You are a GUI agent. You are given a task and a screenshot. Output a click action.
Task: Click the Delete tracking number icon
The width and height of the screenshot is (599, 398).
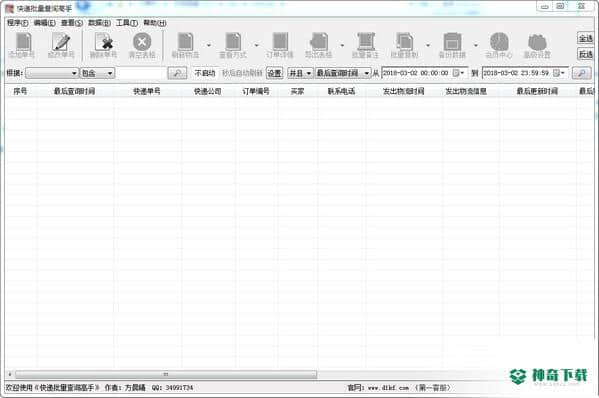104,42
